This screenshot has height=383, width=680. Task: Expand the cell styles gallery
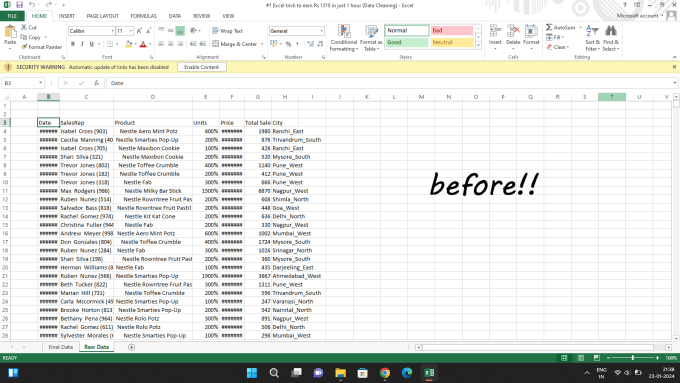click(478, 45)
